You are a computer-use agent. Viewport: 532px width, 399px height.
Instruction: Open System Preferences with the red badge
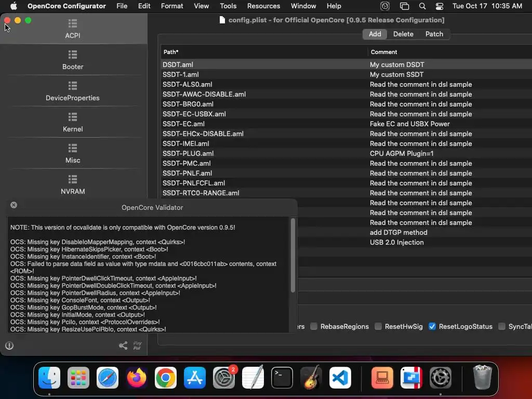(224, 378)
